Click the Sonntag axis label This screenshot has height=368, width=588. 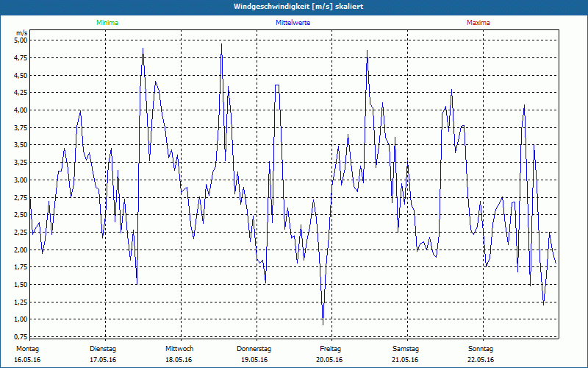coord(481,349)
